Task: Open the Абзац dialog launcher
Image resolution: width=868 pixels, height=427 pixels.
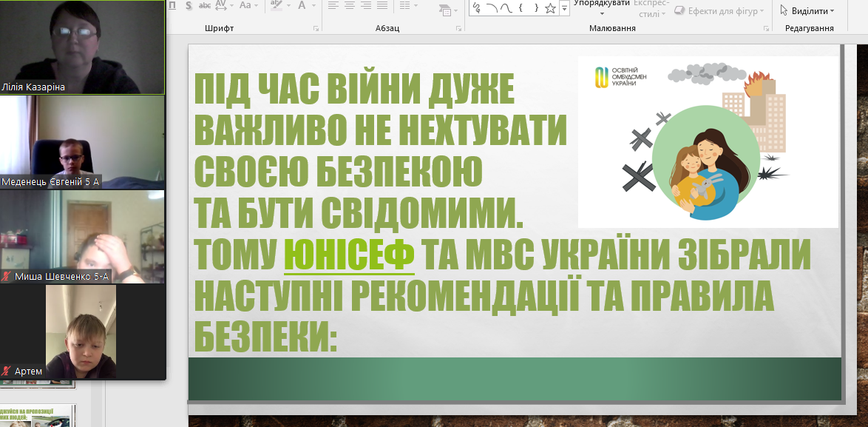Action: [458, 28]
